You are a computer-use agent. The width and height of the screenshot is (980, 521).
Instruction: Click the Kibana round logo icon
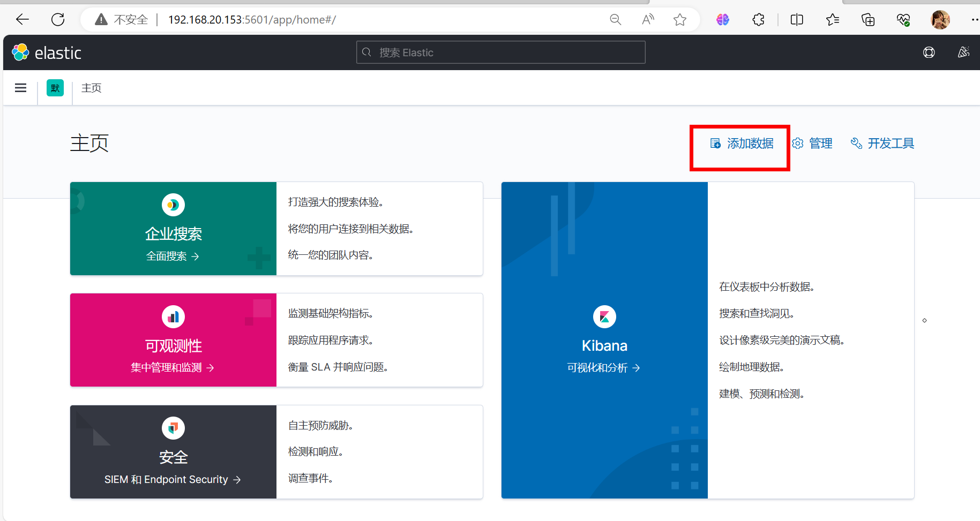point(604,317)
